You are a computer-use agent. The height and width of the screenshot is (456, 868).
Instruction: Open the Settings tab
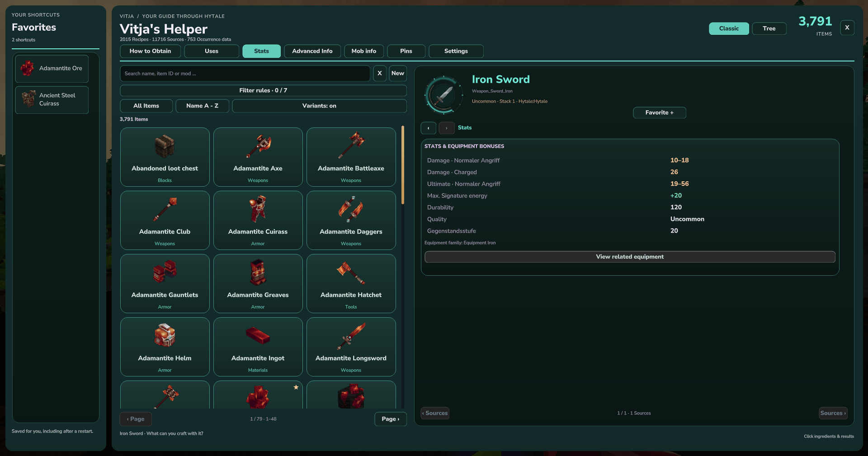(456, 51)
